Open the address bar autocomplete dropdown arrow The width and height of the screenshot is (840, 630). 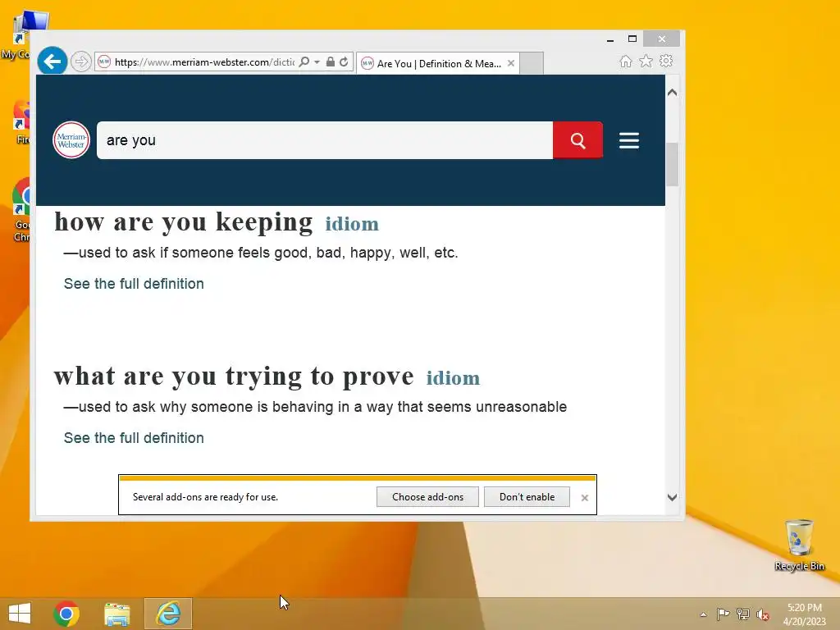pos(317,62)
